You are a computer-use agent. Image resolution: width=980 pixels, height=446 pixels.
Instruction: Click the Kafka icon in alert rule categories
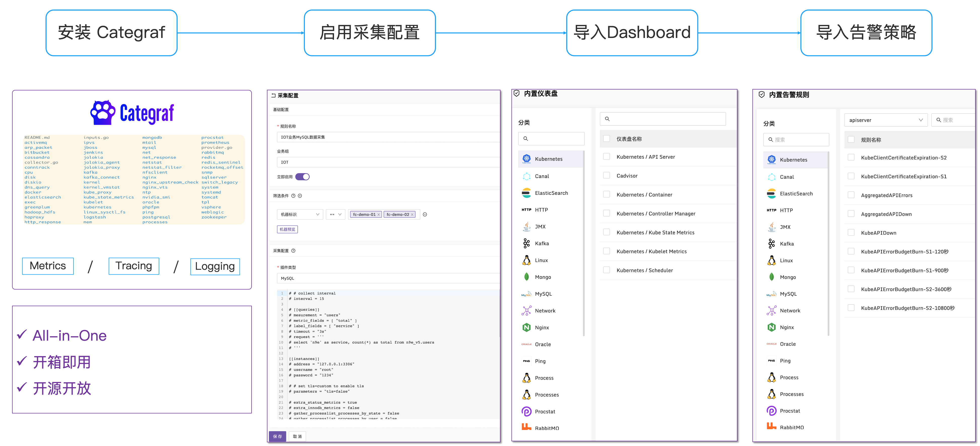771,244
